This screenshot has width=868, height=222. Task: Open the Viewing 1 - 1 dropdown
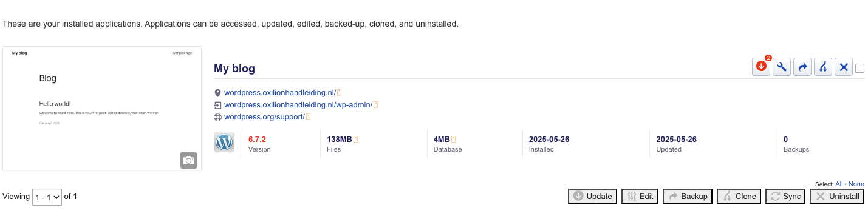[x=47, y=197]
